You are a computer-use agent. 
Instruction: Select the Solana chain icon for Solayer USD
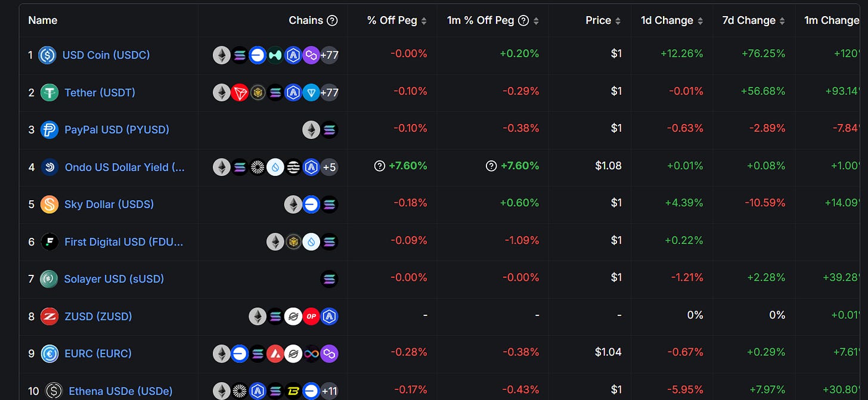click(329, 279)
